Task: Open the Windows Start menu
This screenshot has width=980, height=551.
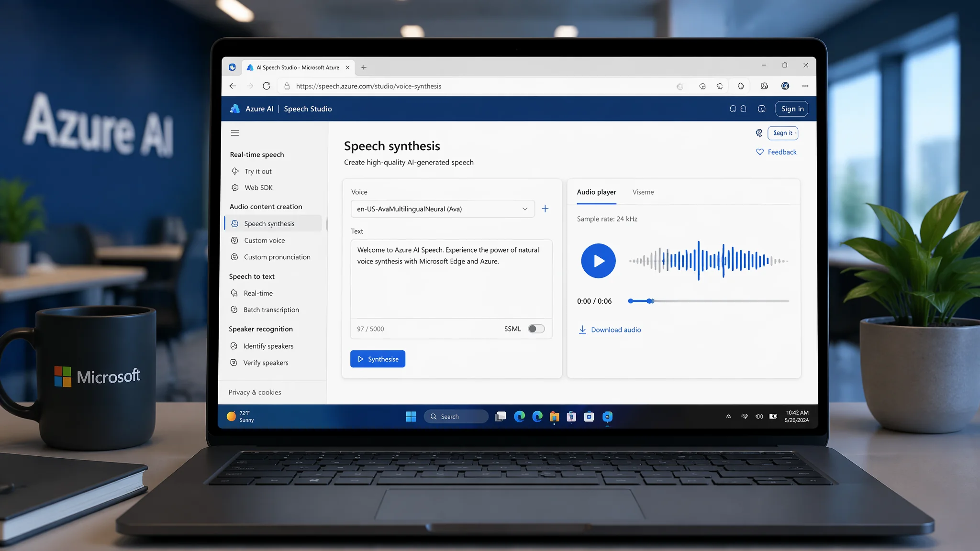Action: click(411, 417)
